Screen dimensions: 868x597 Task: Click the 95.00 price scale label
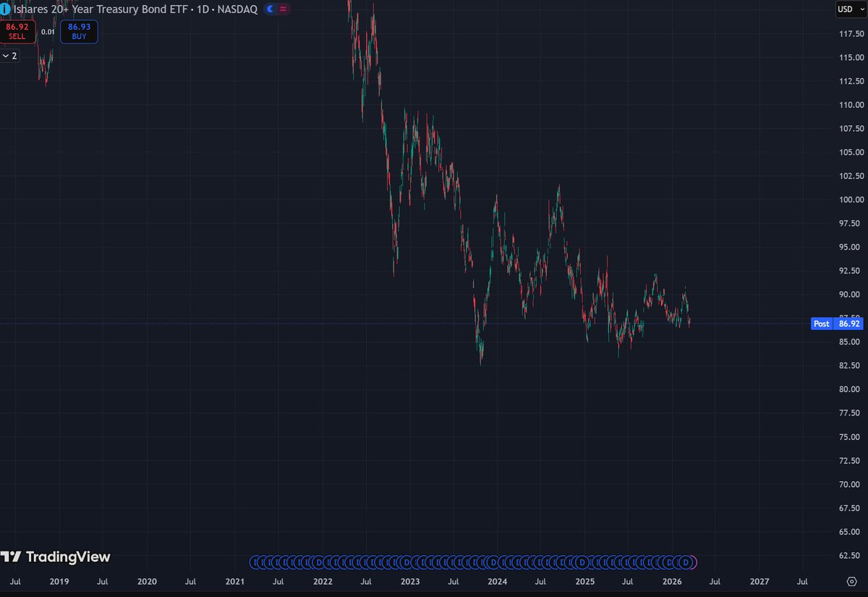(x=851, y=247)
